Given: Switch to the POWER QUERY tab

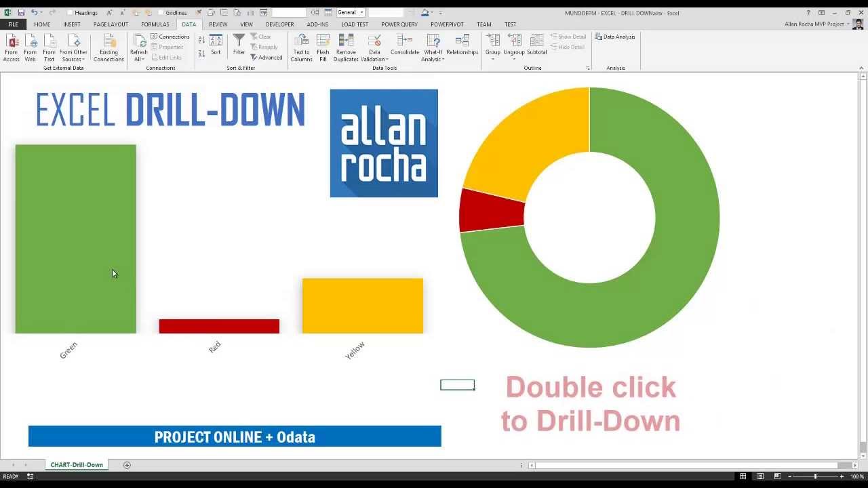Looking at the screenshot, I should pos(399,24).
